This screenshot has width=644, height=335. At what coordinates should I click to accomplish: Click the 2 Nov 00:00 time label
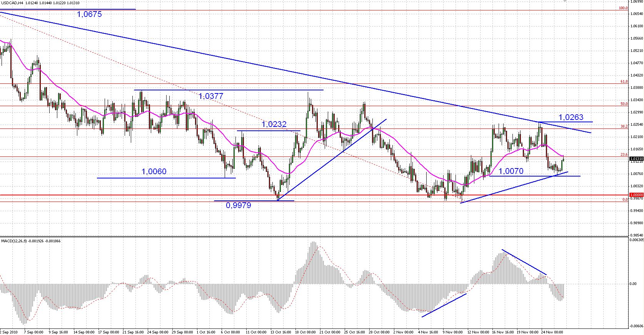point(404,332)
